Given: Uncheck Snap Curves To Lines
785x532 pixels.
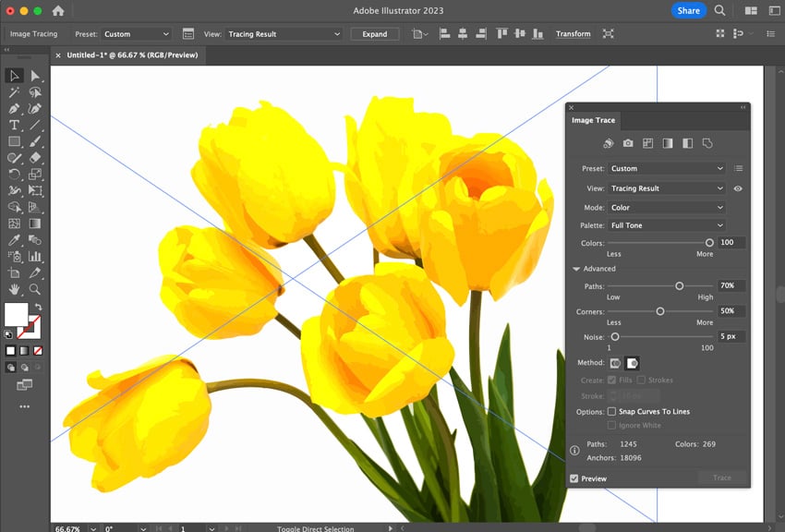Looking at the screenshot, I should (610, 412).
